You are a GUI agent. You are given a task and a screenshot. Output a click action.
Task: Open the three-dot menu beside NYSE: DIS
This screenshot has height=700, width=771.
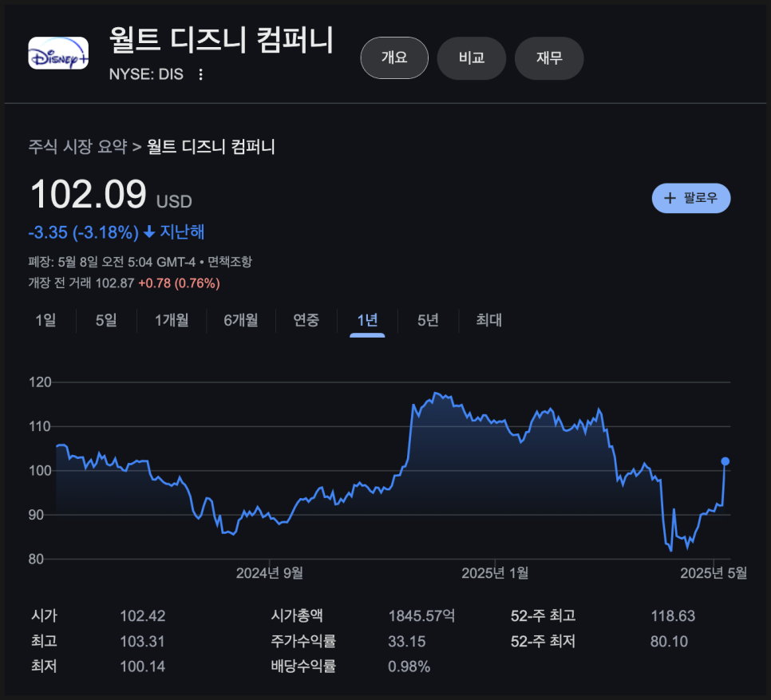(200, 74)
